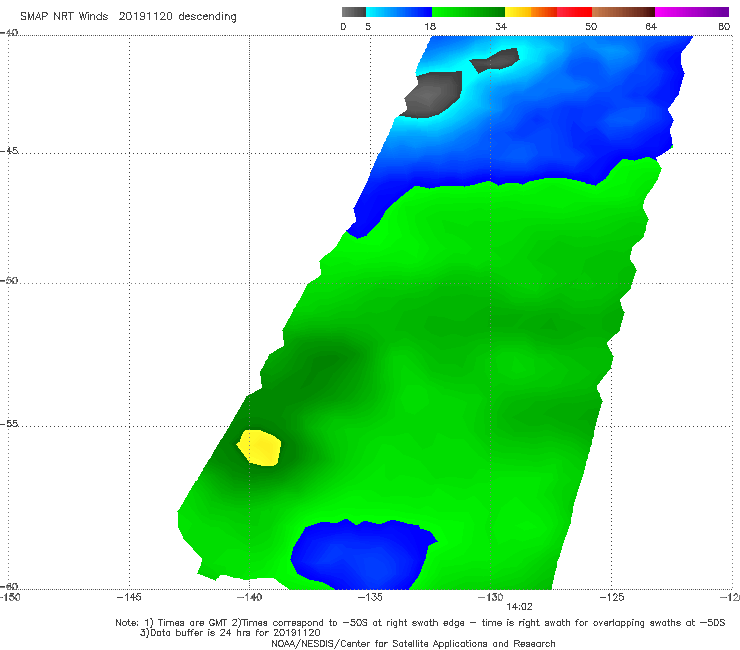740x650 pixels.
Task: Click the color bar label '50'
Action: coord(591,26)
